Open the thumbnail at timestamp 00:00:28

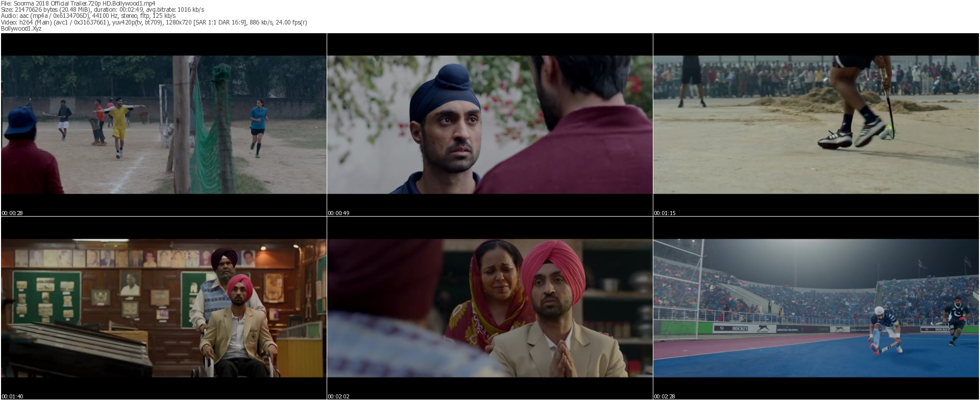(x=164, y=125)
